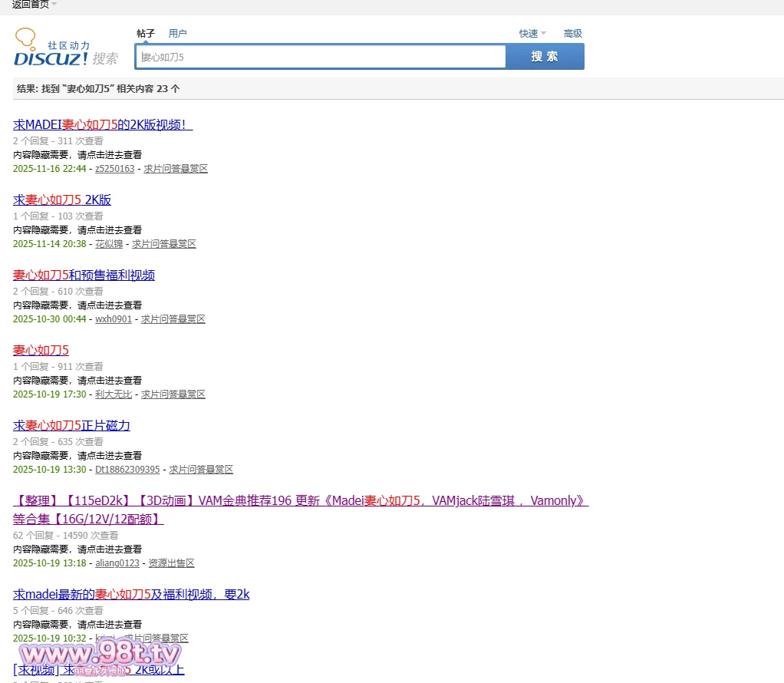Image resolution: width=784 pixels, height=683 pixels.
Task: Open the result ending in 正片磁力
Action: [x=71, y=426]
